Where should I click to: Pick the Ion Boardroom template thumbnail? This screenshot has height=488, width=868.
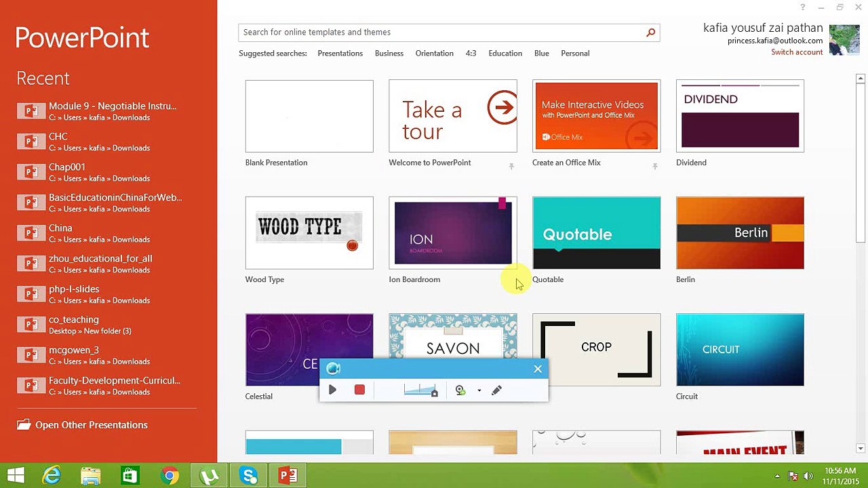coord(453,233)
